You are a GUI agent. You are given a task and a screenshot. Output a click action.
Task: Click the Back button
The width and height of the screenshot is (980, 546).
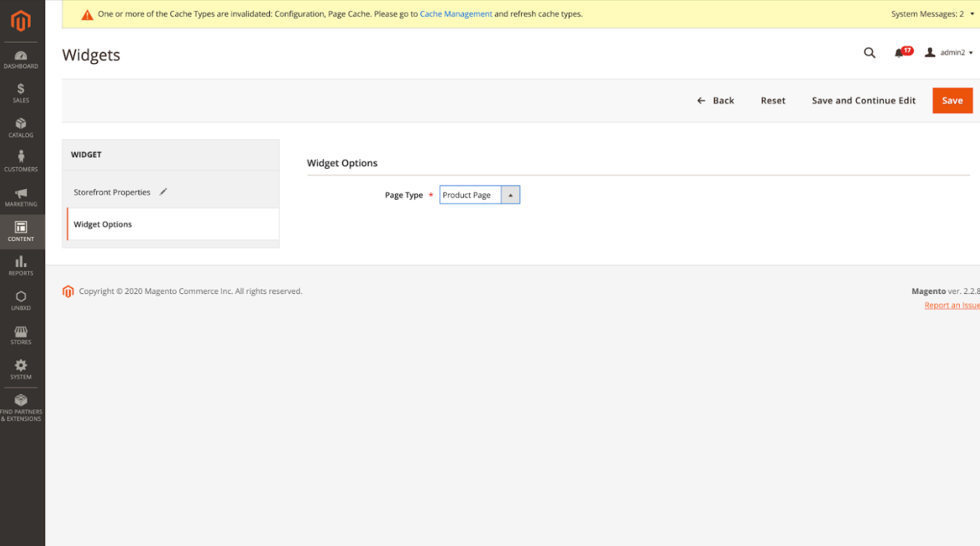715,101
